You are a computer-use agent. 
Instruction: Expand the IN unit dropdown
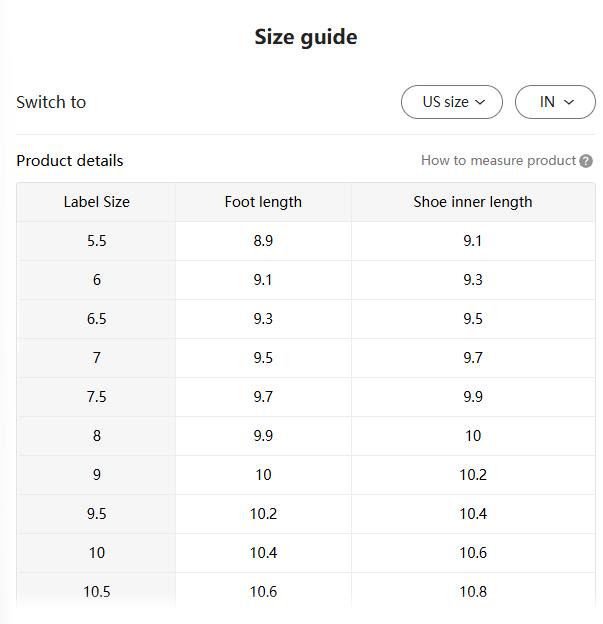point(555,102)
